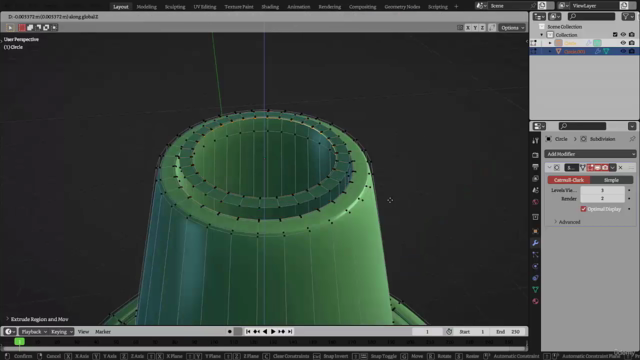Click the use preview range clock icon
Image resolution: width=640 pixels, height=360 pixels.
tap(449, 331)
